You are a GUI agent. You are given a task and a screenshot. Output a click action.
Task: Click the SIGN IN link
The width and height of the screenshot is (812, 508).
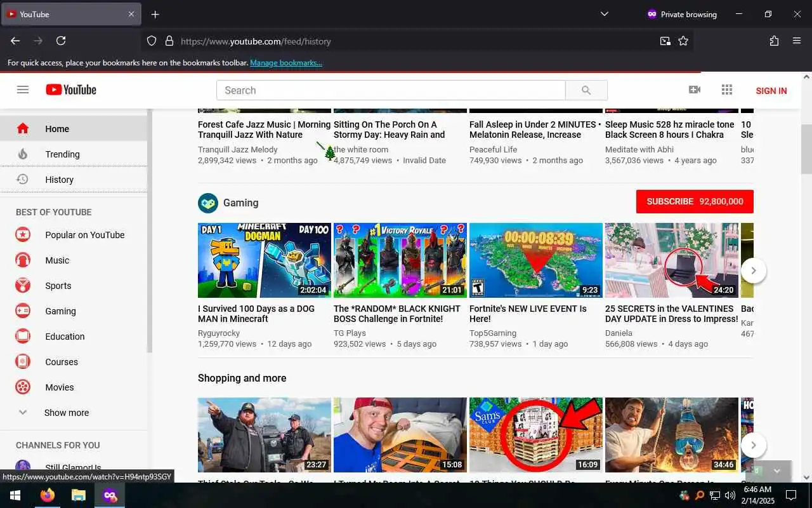[x=771, y=90]
